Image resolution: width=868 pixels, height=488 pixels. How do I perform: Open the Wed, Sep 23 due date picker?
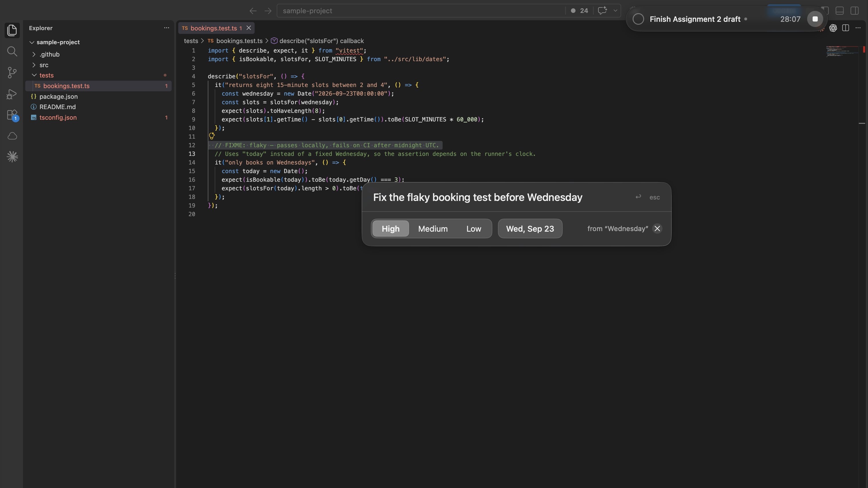[530, 228]
